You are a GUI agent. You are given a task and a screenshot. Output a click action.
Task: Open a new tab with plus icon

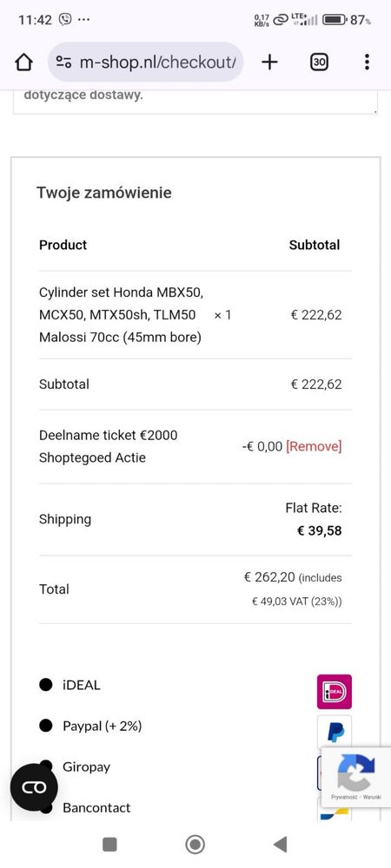(x=269, y=62)
